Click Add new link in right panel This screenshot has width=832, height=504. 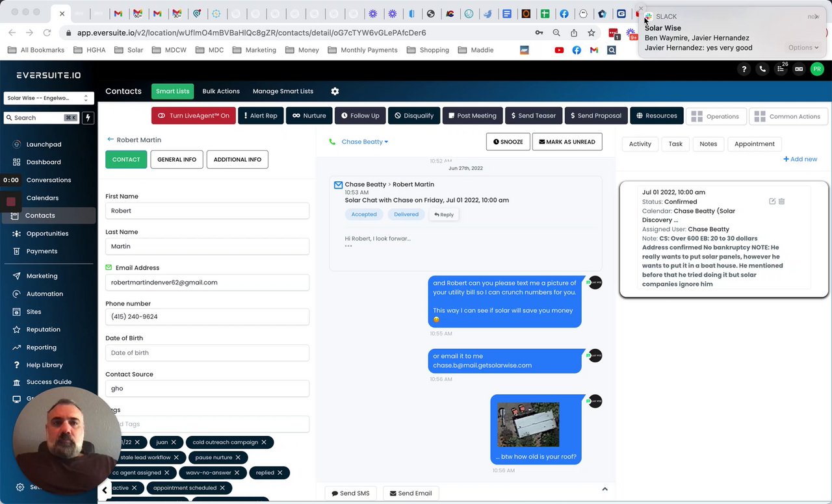click(800, 159)
